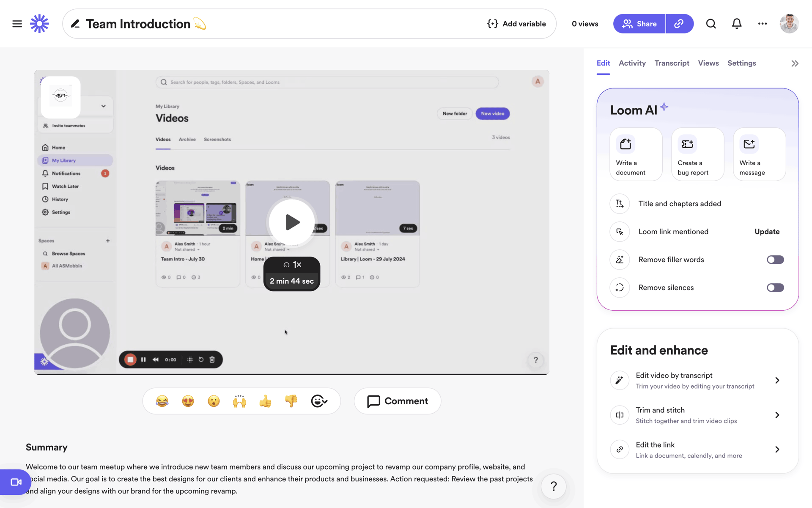Play the video with the center play button
Screen dimensions: 812x508
(292, 222)
